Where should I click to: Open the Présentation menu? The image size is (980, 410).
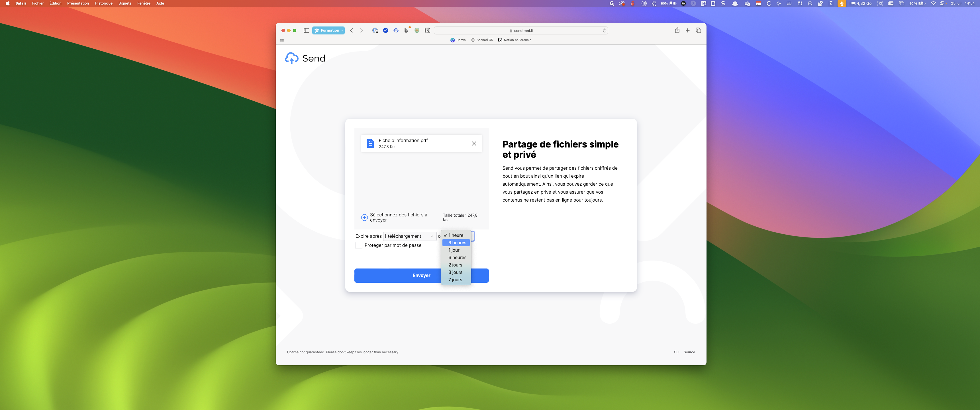click(78, 3)
